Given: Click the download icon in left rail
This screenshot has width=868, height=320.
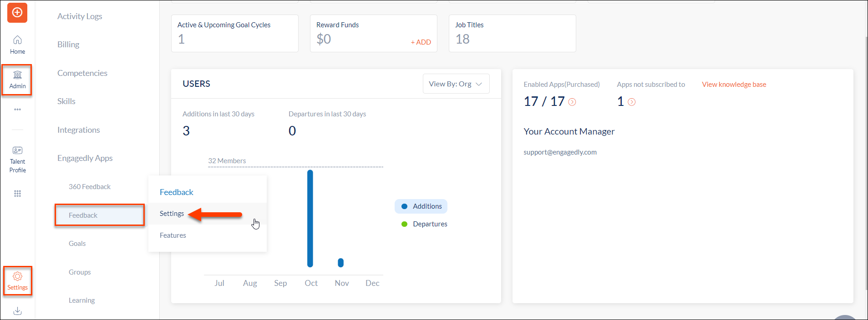Looking at the screenshot, I should click(x=17, y=311).
